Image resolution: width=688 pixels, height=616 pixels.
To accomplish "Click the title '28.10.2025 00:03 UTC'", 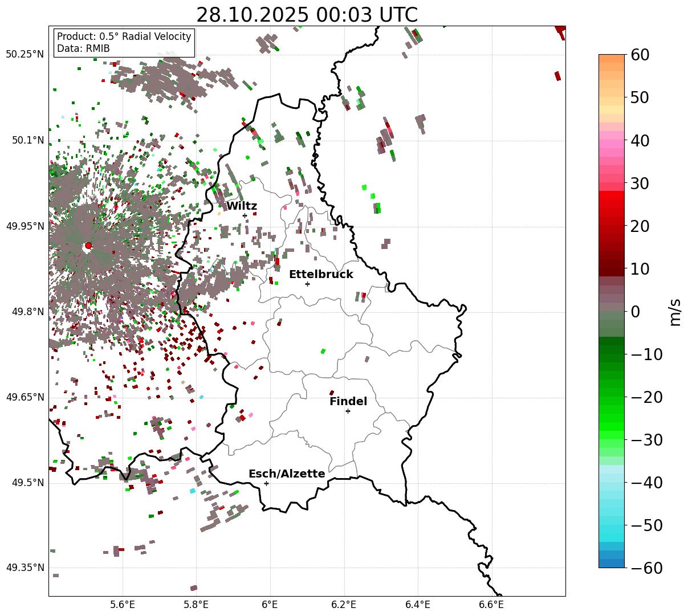I will tap(307, 14).
